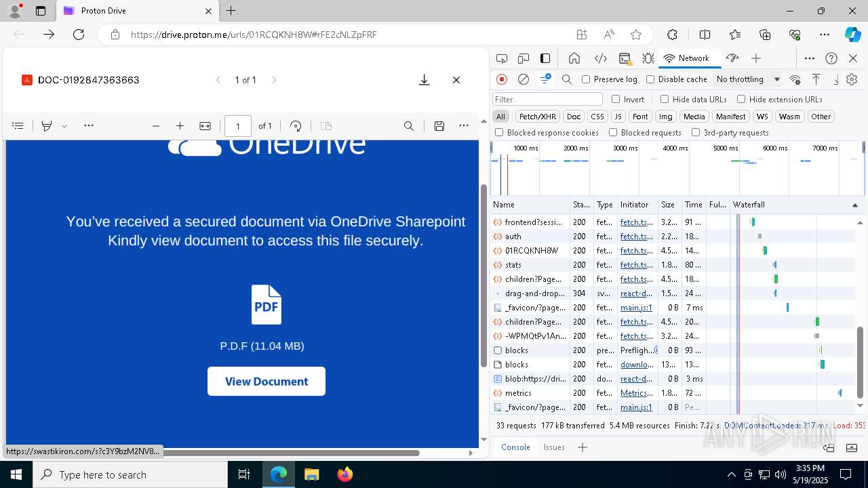Filter requests by Img type
Viewport: 868px width, 488px height.
click(666, 117)
